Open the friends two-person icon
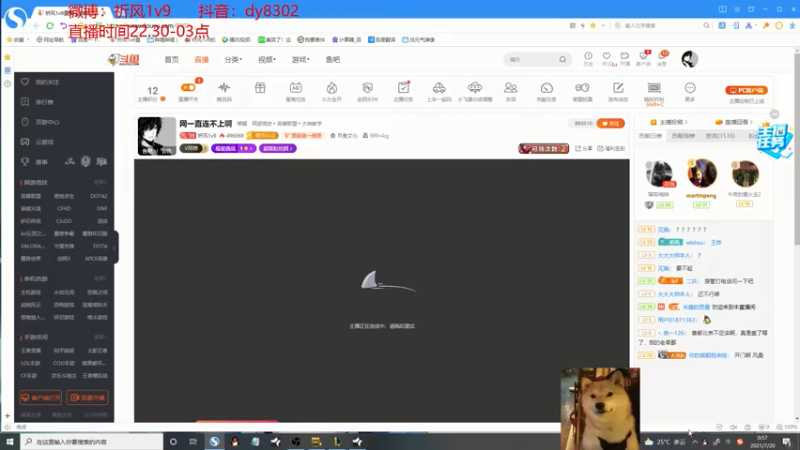 (511, 88)
